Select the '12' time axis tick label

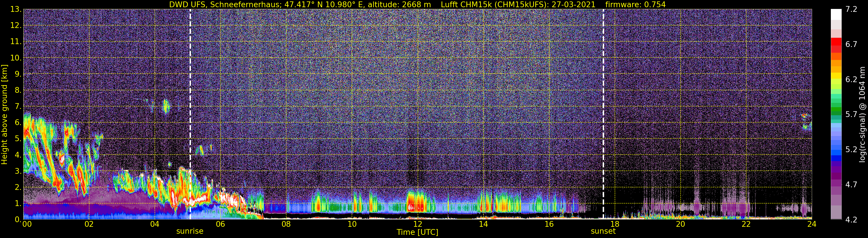[x=417, y=224]
